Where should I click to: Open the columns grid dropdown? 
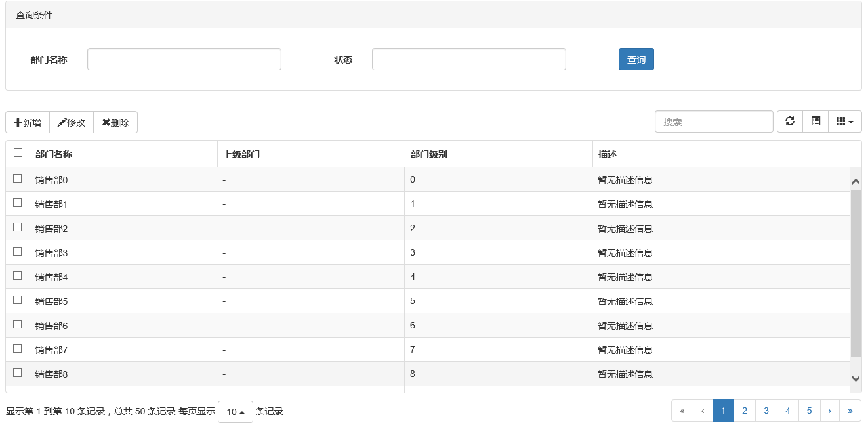pyautogui.click(x=845, y=122)
